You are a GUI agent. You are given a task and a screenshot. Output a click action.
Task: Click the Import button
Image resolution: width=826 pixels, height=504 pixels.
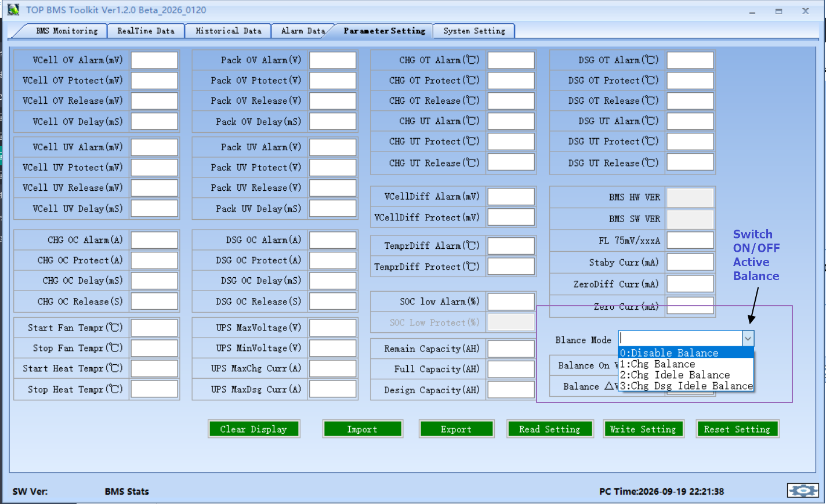[x=362, y=429]
